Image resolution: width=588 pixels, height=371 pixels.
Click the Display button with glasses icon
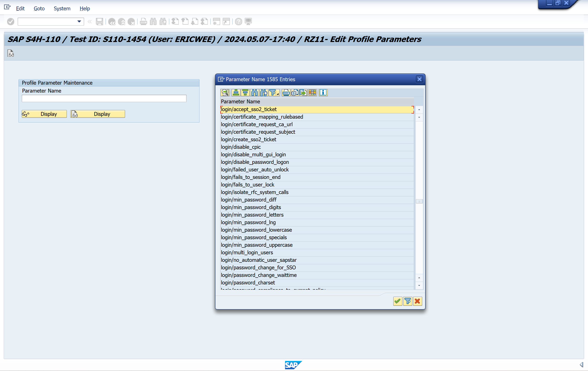[x=44, y=114]
